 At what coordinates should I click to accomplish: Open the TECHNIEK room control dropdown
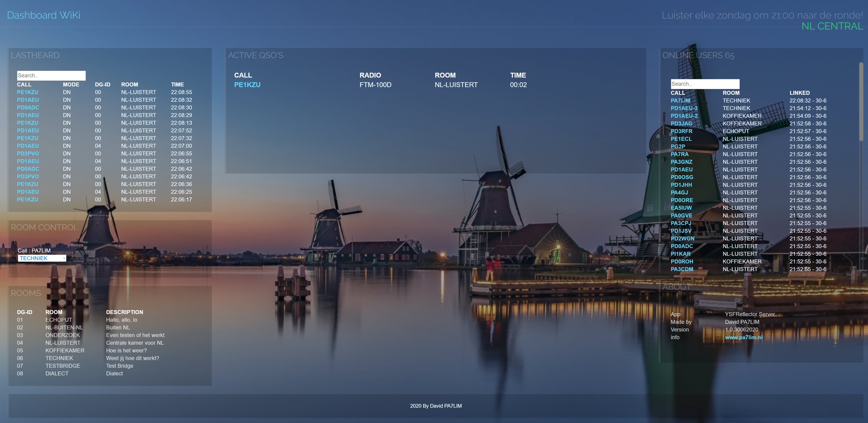click(42, 258)
